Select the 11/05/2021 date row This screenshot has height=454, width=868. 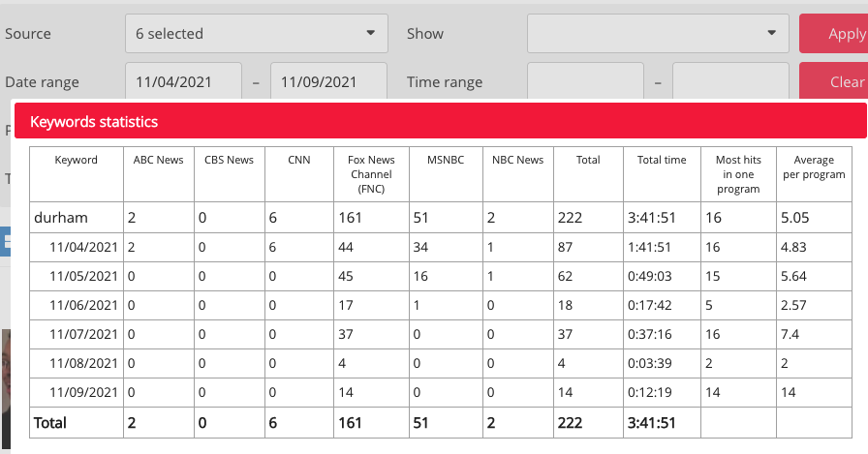(441, 277)
